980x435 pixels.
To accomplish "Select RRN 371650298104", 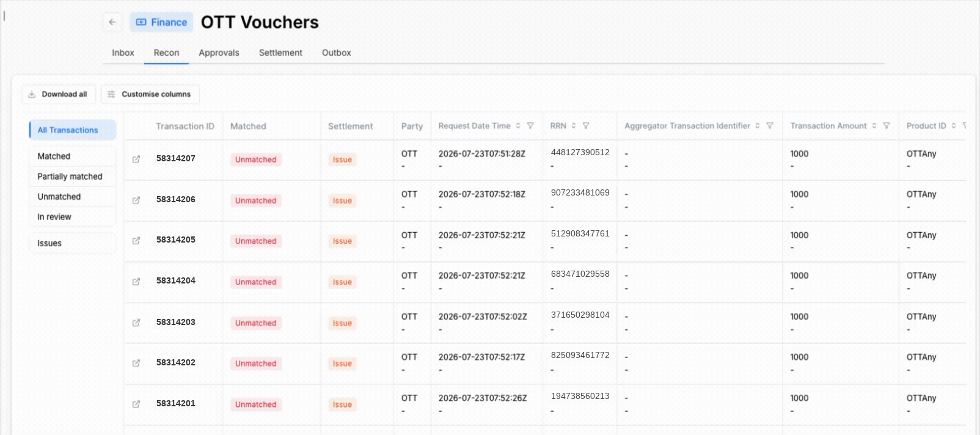I will (x=580, y=315).
